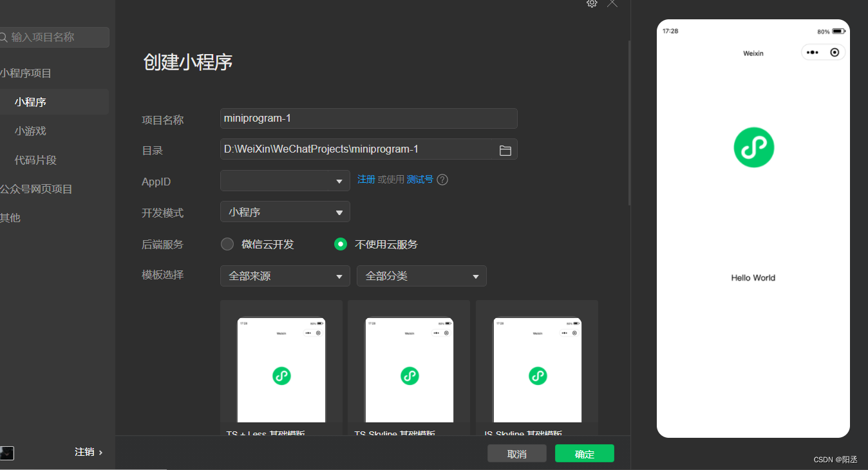Image resolution: width=868 pixels, height=470 pixels.
Task: Open the 全部来源 template source dropdown
Action: click(x=285, y=276)
